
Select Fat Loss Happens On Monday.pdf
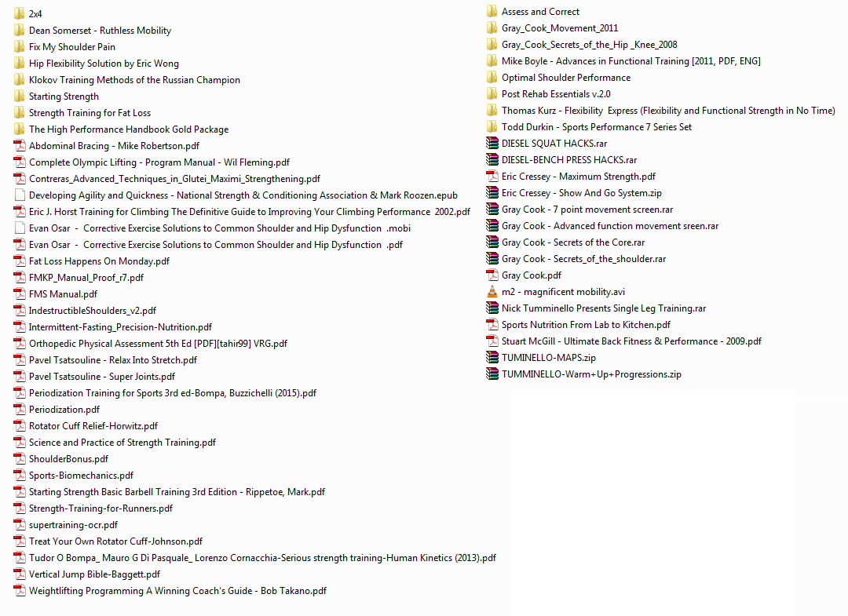(100, 261)
